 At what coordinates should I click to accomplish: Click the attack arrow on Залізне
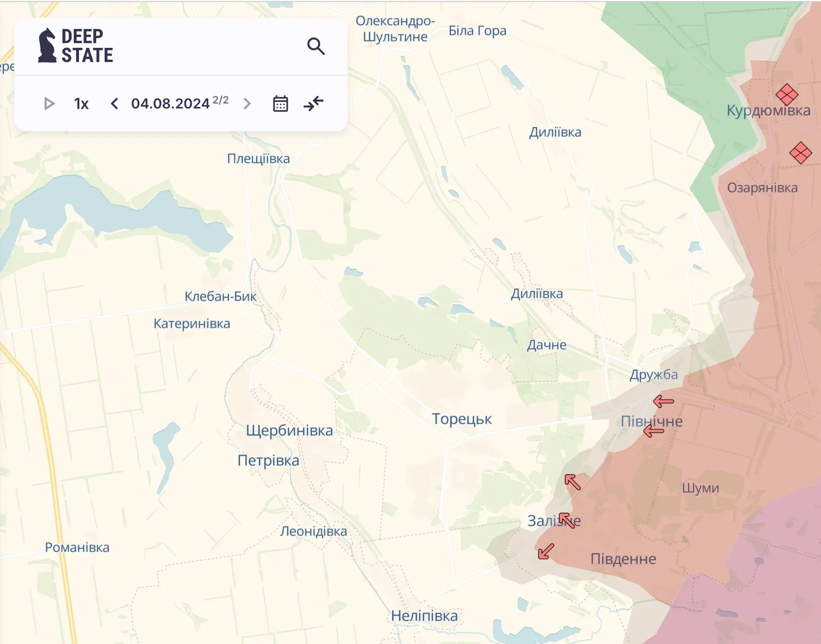567,520
